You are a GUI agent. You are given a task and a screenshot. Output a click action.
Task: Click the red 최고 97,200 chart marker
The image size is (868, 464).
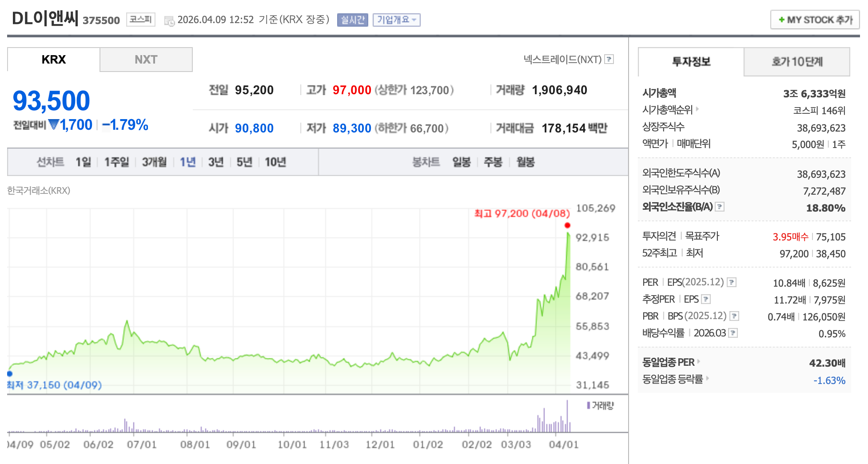(567, 225)
